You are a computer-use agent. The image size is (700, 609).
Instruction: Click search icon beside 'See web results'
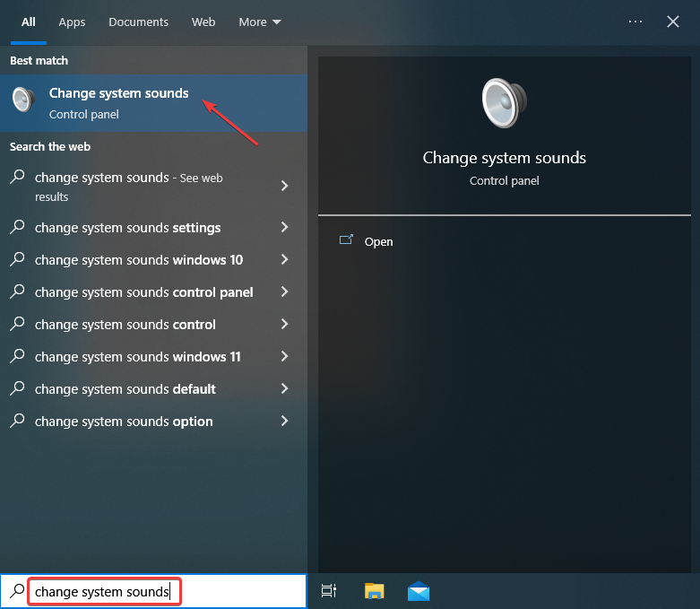click(17, 177)
